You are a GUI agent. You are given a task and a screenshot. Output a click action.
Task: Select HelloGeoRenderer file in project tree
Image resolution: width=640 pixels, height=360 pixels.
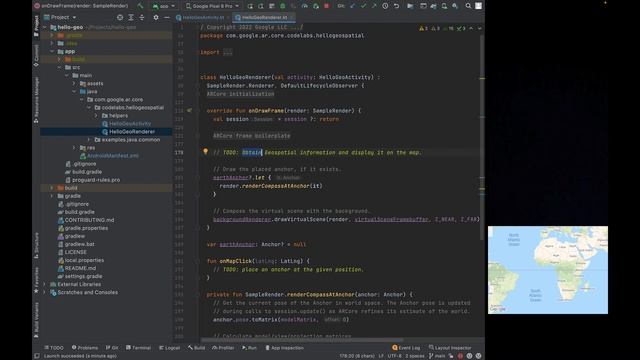(x=132, y=131)
